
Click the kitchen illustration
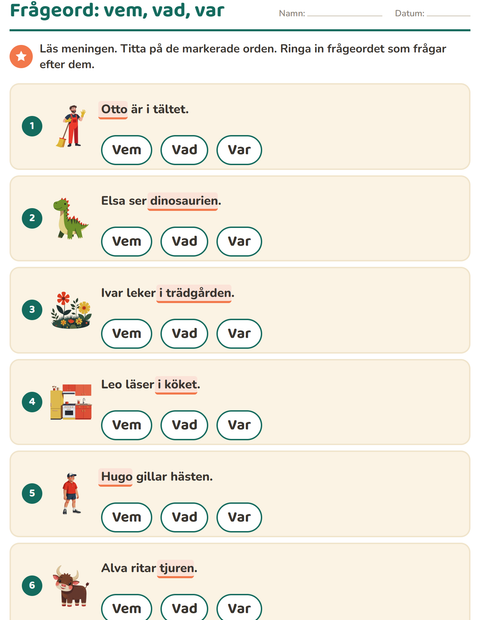click(71, 402)
